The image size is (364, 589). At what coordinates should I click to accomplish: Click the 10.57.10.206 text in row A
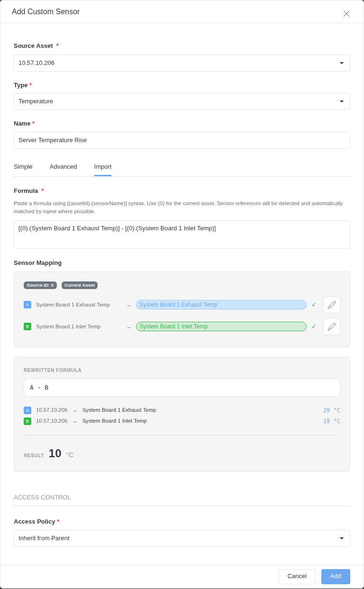click(52, 410)
